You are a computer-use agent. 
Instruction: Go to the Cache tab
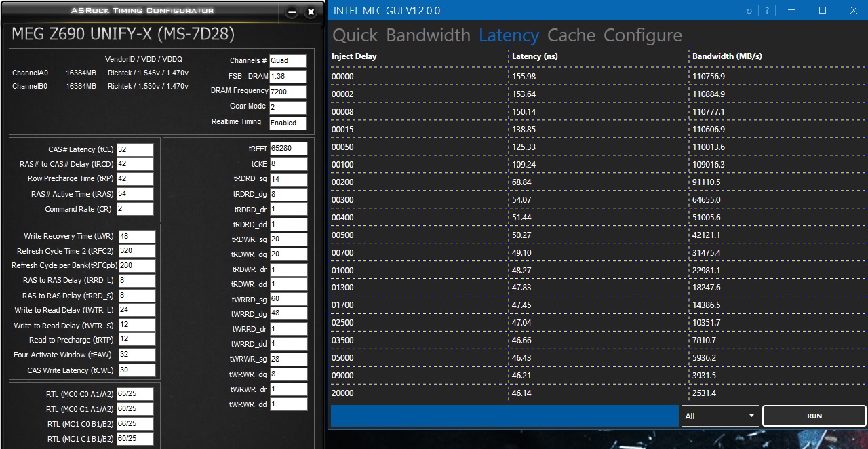pos(571,35)
